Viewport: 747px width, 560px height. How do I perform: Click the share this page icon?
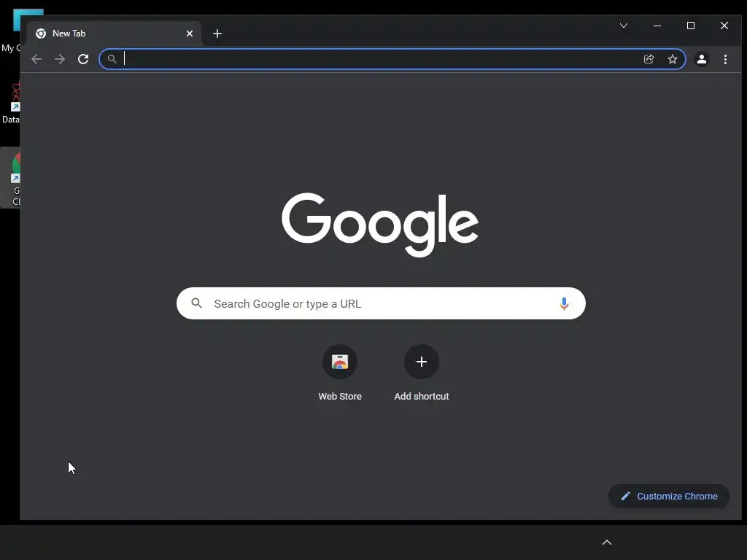coord(649,59)
